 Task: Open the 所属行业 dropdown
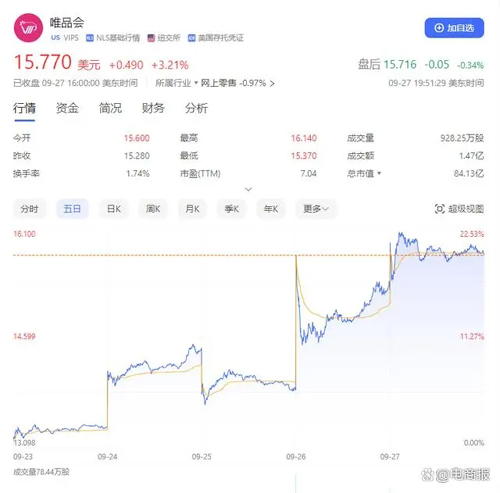coord(177,83)
